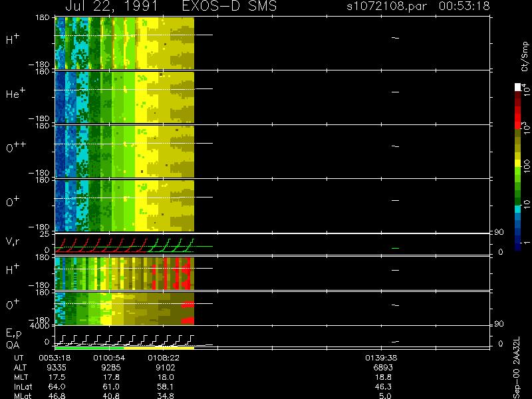Click the UT value '0100:54'

(109, 358)
